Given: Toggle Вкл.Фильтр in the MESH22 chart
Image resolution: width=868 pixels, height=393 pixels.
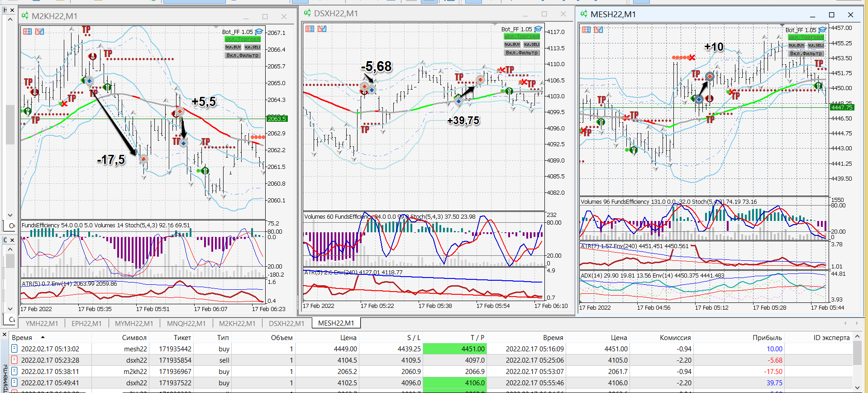Looking at the screenshot, I should pos(806,53).
